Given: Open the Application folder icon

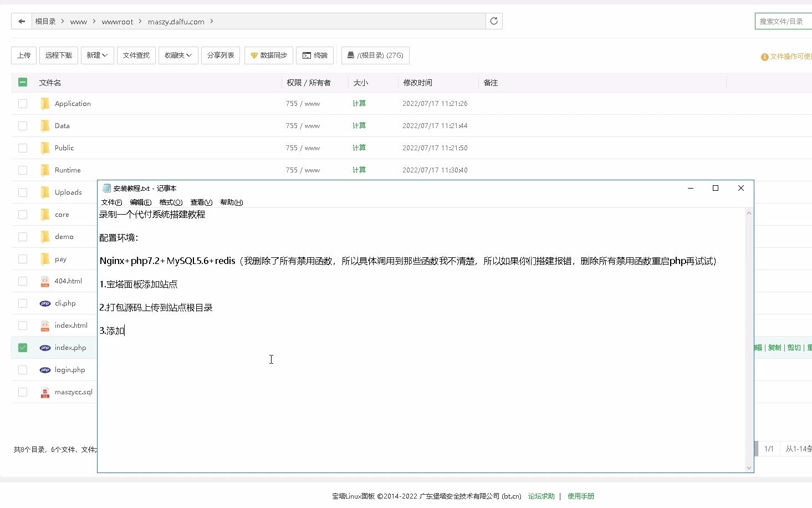Looking at the screenshot, I should click(x=45, y=104).
